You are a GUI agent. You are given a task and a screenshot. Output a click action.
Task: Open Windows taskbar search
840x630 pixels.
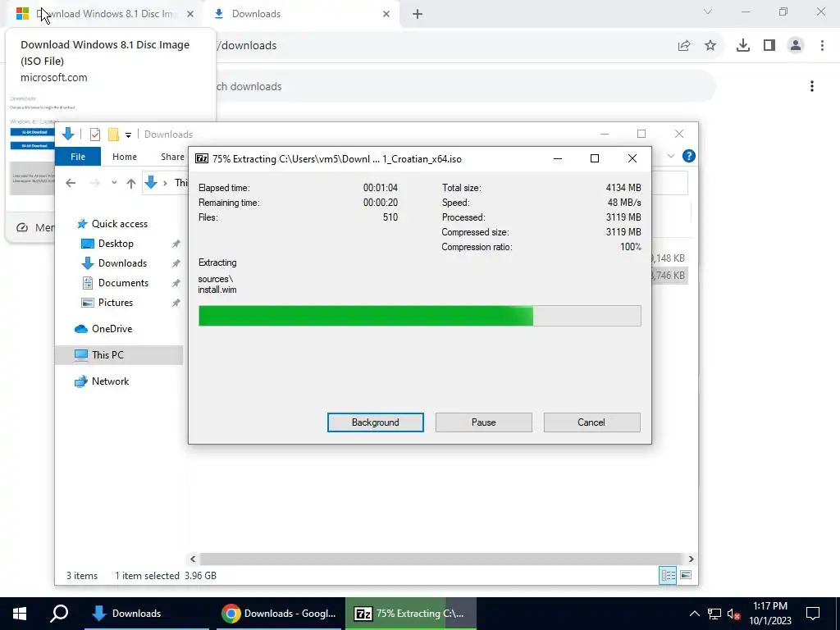(59, 614)
